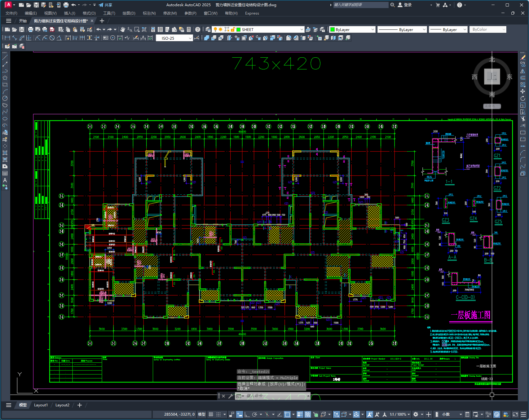This screenshot has width=529, height=420.
Task: Click the QuickCalc calculator icon
Action: (x=189, y=29)
